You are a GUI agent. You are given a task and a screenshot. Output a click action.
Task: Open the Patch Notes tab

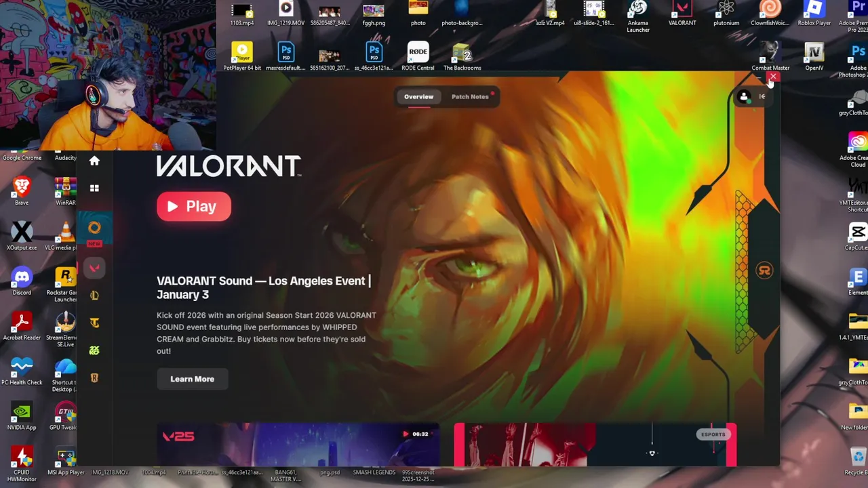click(x=470, y=97)
